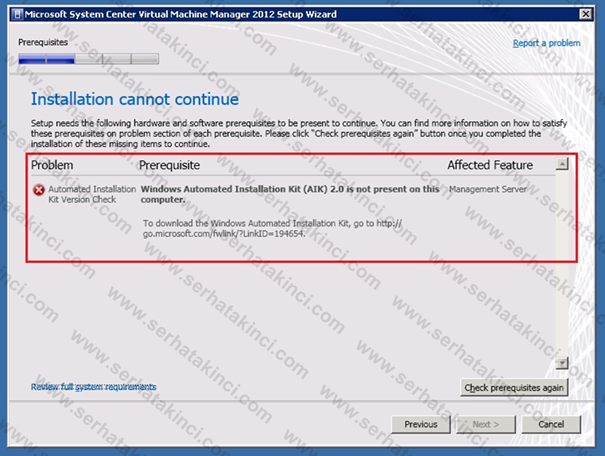Go back with the Previous button
605x456 pixels.
click(421, 424)
